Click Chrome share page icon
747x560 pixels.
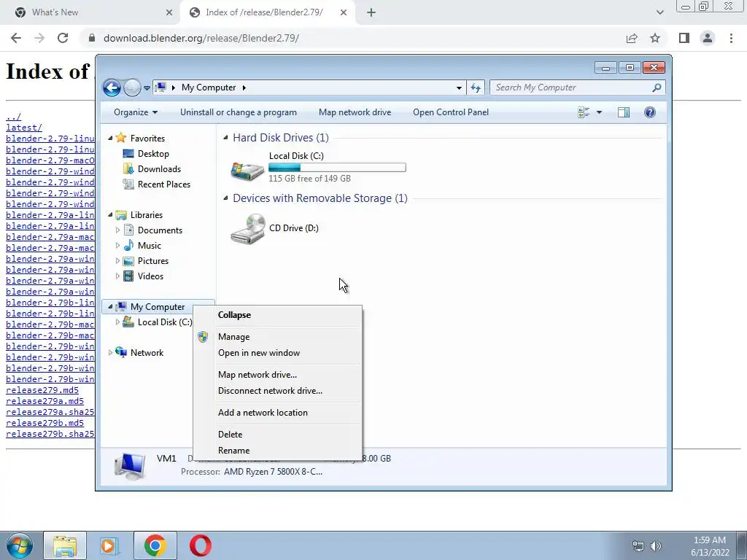click(632, 38)
